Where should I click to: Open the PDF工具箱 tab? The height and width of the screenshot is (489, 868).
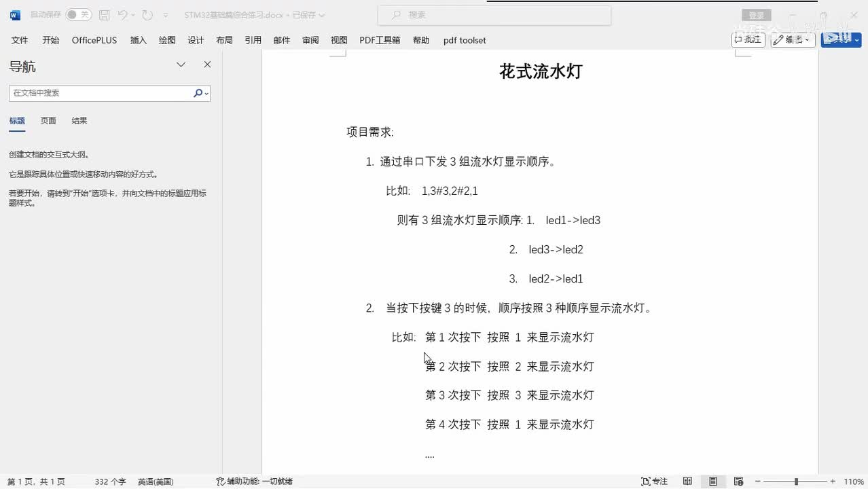[x=380, y=40]
